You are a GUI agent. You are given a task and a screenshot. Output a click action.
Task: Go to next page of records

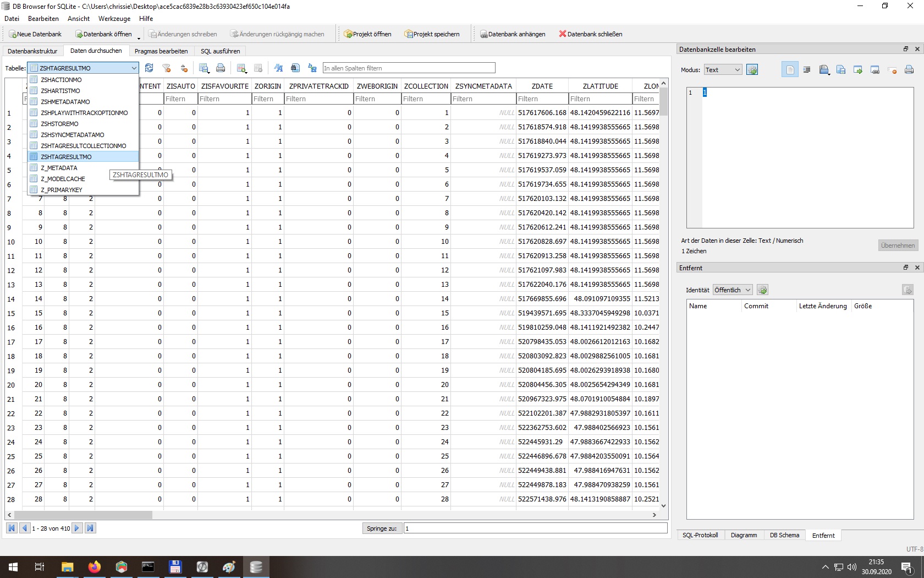click(x=77, y=528)
